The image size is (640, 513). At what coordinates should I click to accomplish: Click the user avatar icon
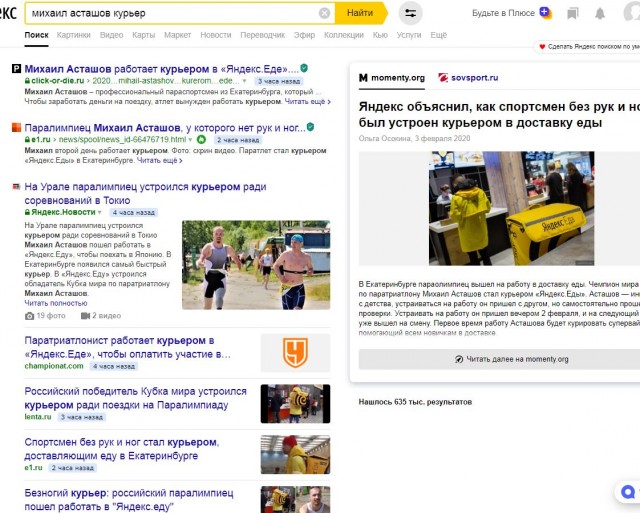[632, 12]
